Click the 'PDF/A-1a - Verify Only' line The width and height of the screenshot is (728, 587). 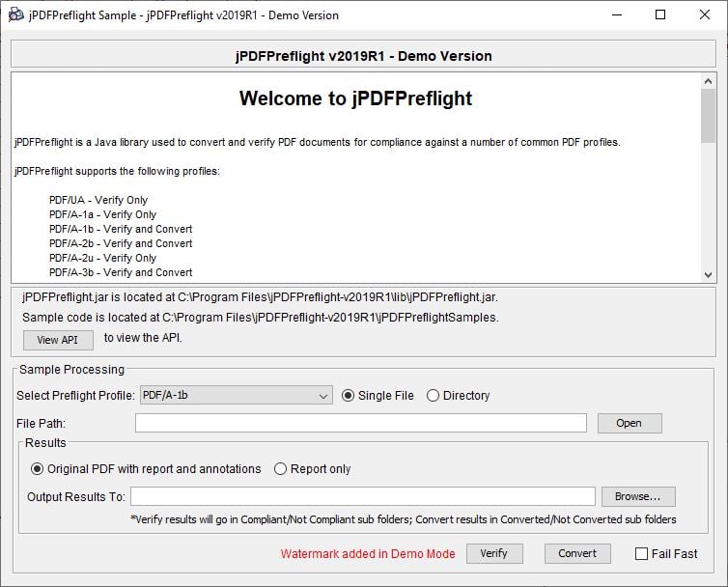102,214
